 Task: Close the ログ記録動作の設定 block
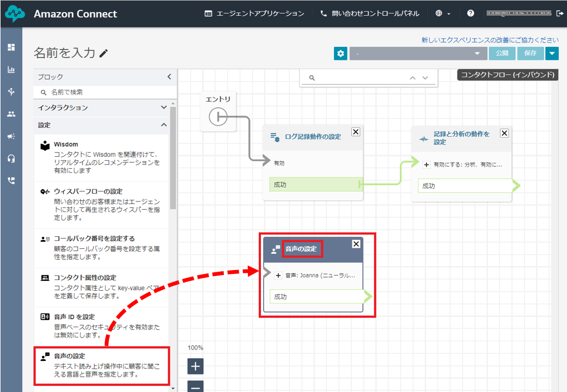356,132
